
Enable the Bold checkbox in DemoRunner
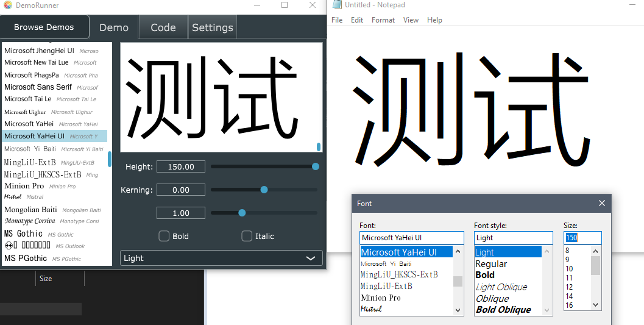coord(164,236)
